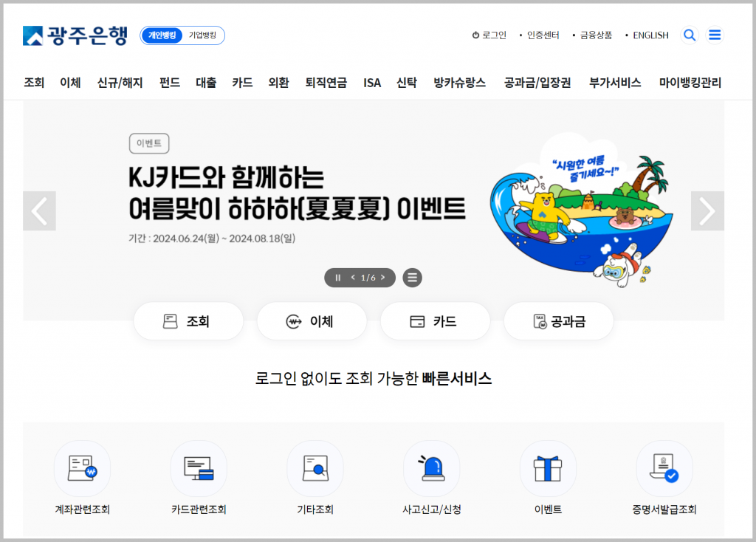Open 마이뱅킹관리 menu
This screenshot has width=756, height=542.
[x=690, y=83]
